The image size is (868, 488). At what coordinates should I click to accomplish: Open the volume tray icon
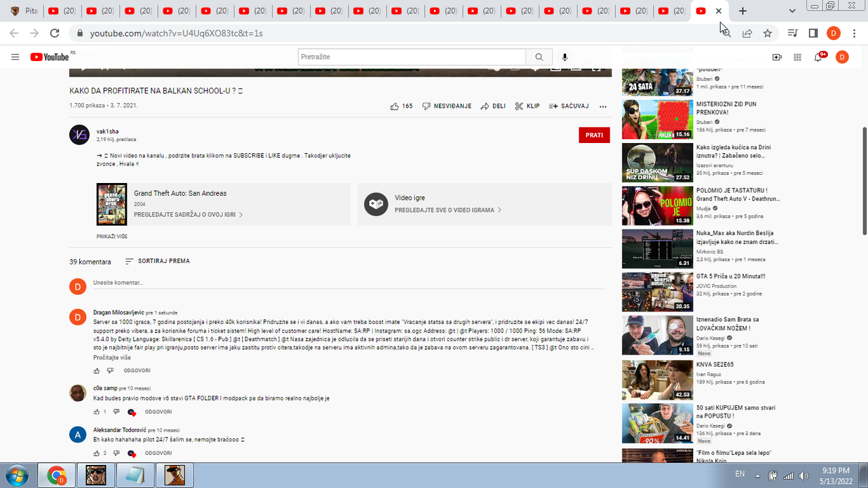[x=804, y=474]
